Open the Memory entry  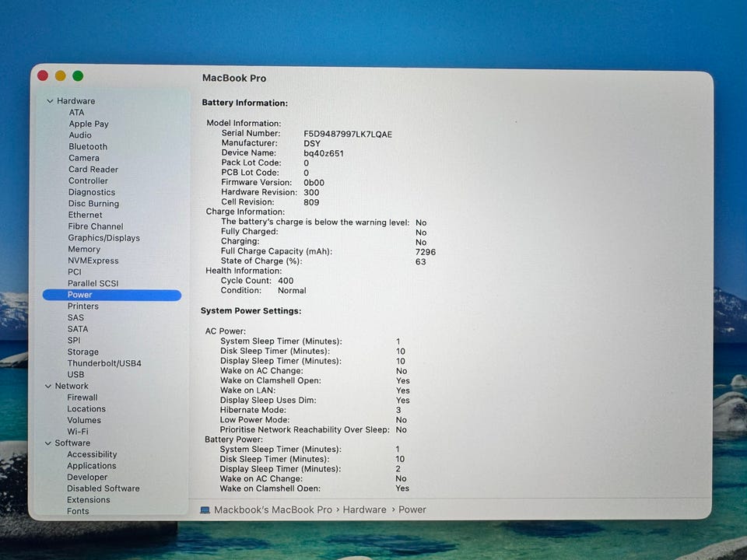point(84,250)
